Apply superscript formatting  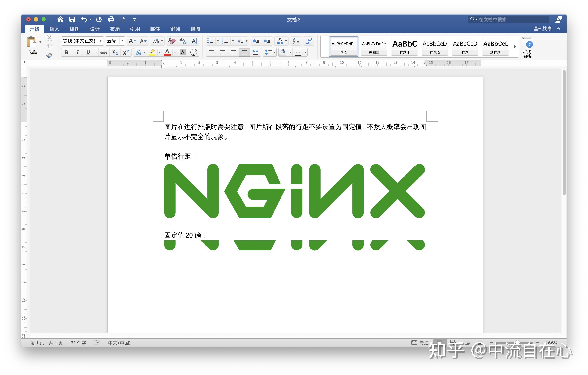click(x=126, y=52)
